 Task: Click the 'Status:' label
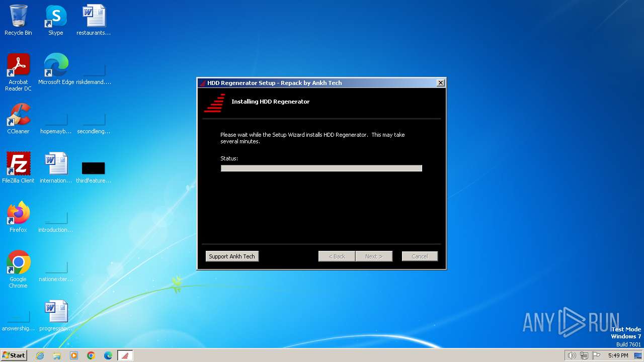pyautogui.click(x=229, y=158)
